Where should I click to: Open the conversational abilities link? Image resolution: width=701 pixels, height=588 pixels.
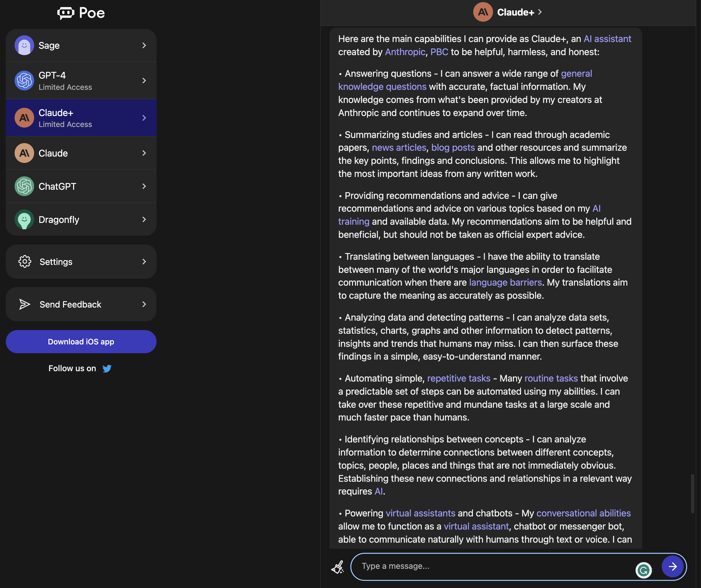point(583,513)
